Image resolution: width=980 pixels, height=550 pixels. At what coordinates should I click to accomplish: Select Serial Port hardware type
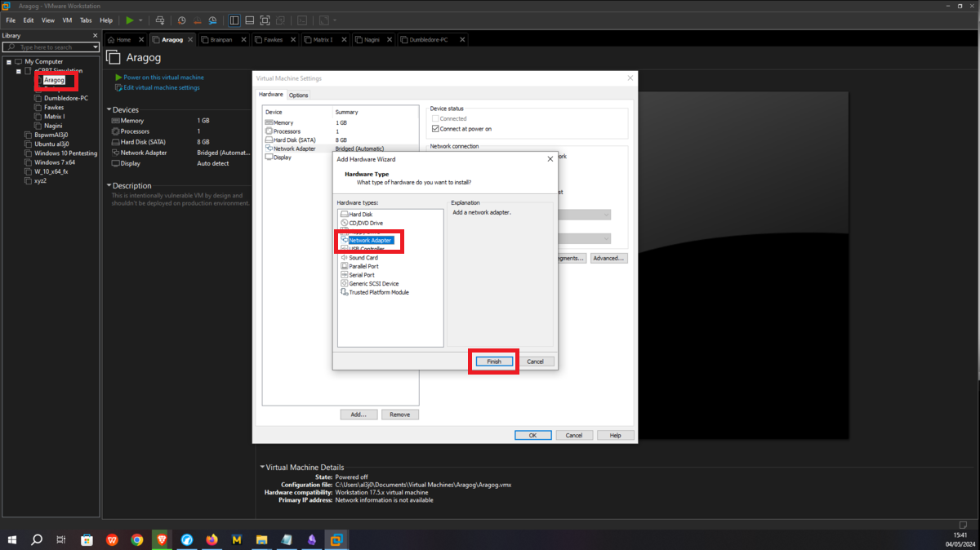coord(361,275)
